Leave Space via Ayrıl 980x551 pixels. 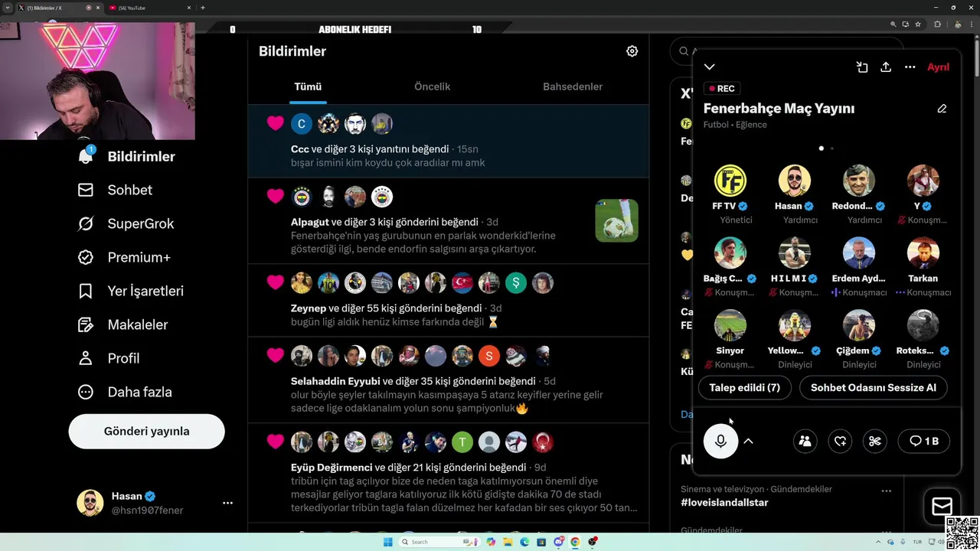(x=938, y=67)
